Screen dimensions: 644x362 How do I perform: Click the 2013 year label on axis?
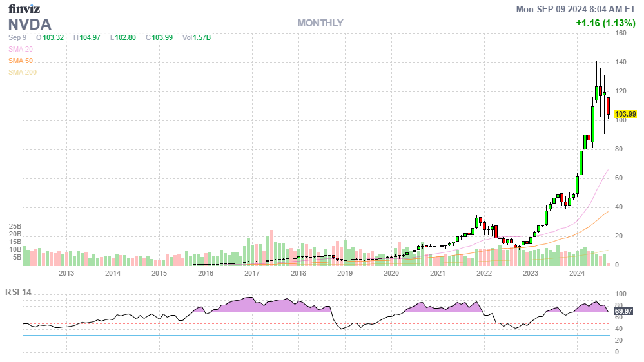(66, 273)
